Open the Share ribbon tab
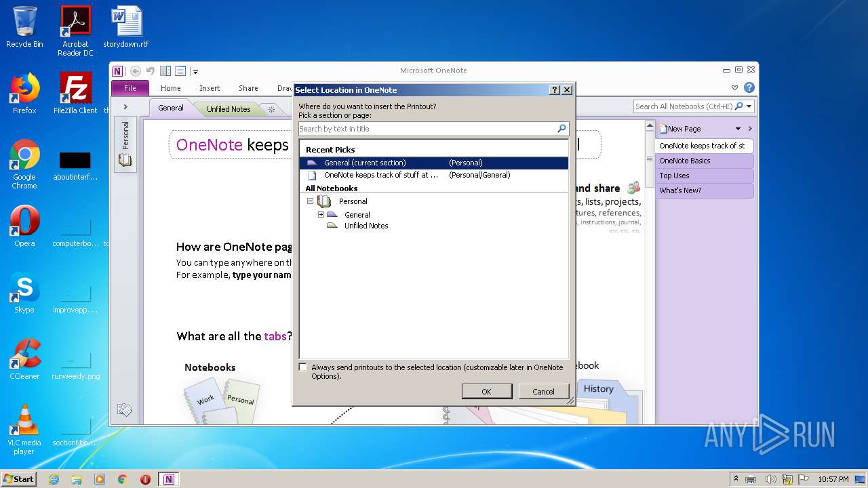This screenshot has height=488, width=868. coord(248,88)
